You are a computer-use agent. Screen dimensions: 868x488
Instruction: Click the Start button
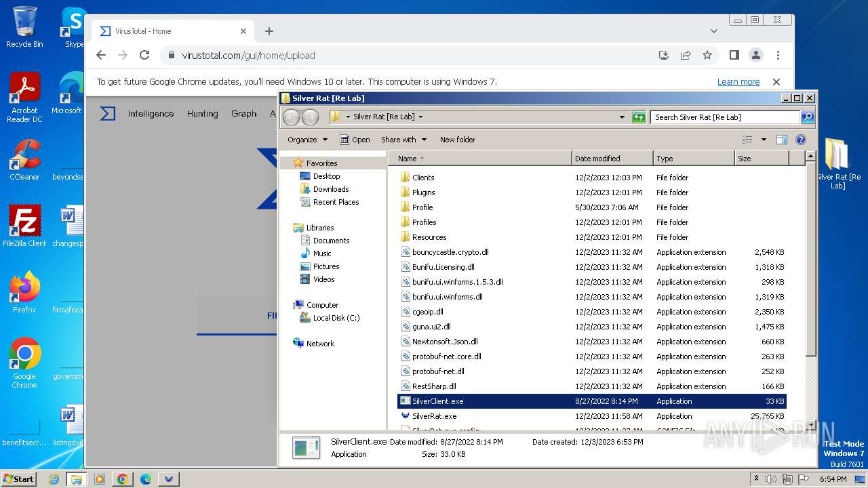pyautogui.click(x=18, y=479)
